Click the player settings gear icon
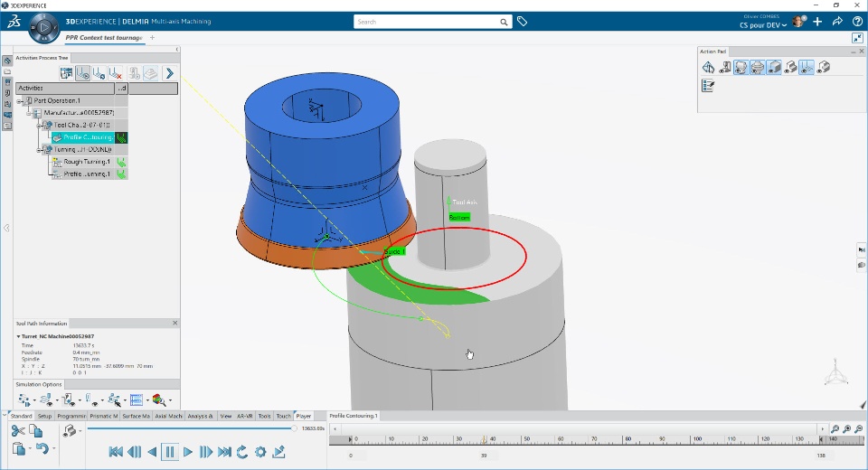Image resolution: width=868 pixels, height=470 pixels. click(260, 452)
